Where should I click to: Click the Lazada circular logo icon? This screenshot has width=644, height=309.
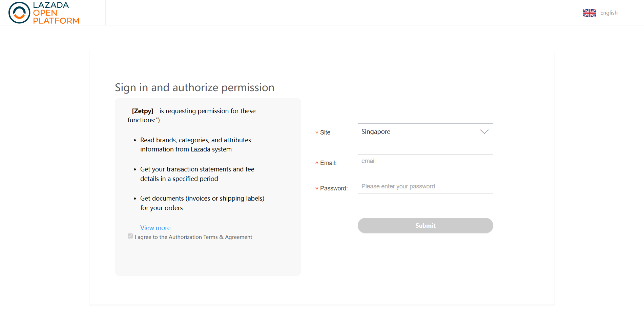point(19,13)
